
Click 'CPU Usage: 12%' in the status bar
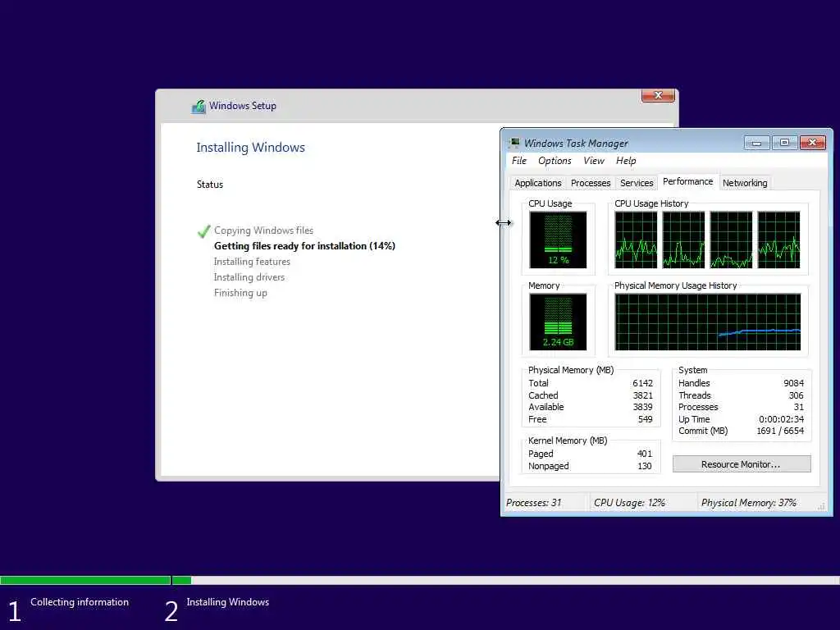click(629, 503)
